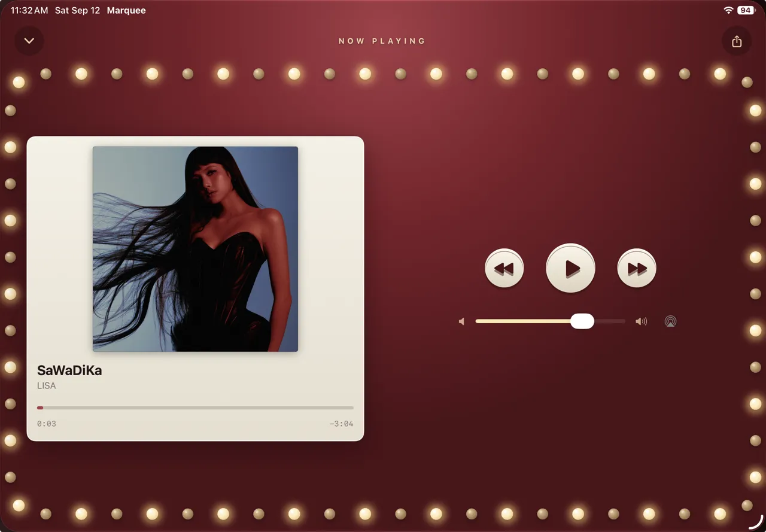Open artist LISA text

point(47,386)
